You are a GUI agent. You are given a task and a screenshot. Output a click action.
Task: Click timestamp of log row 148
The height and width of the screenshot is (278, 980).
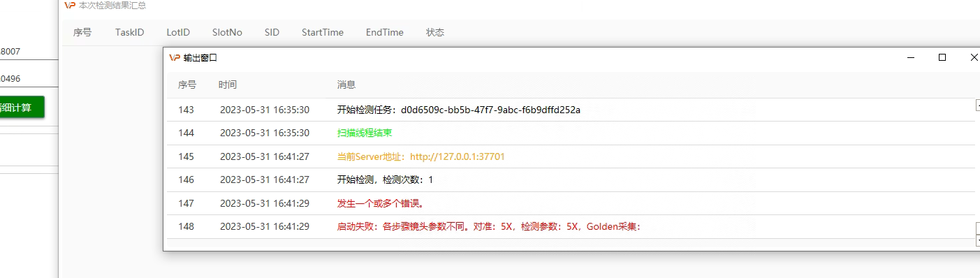265,226
